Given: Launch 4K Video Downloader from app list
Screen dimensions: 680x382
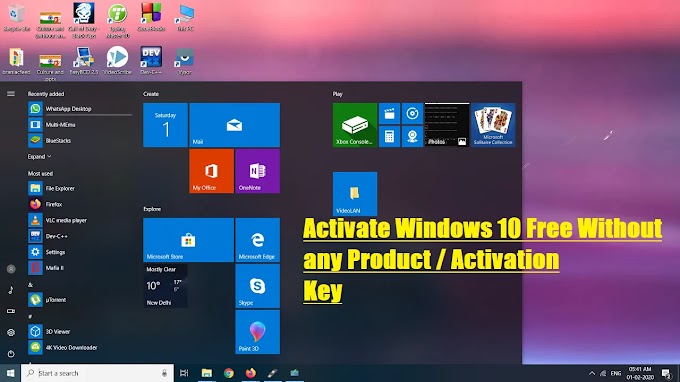Looking at the screenshot, I should click(80, 347).
